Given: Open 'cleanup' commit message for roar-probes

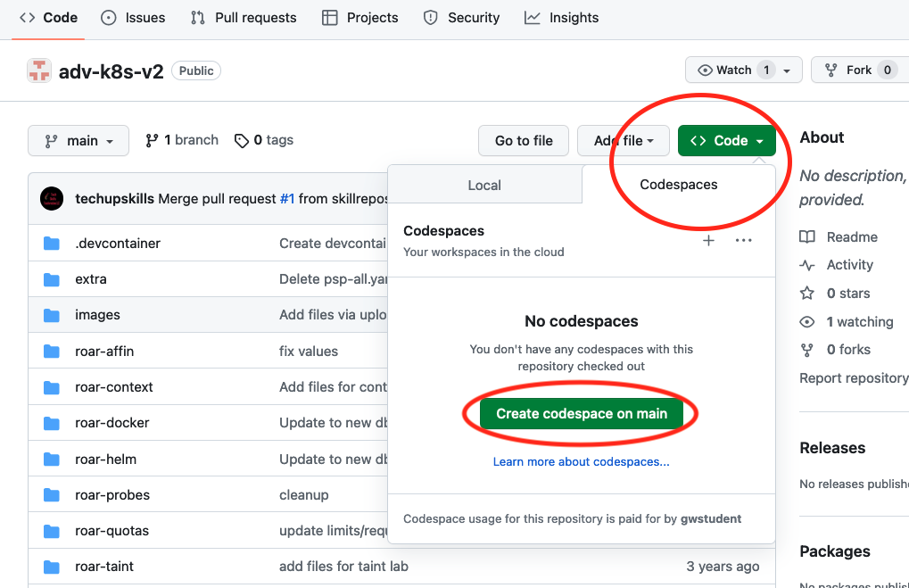Looking at the screenshot, I should point(304,494).
